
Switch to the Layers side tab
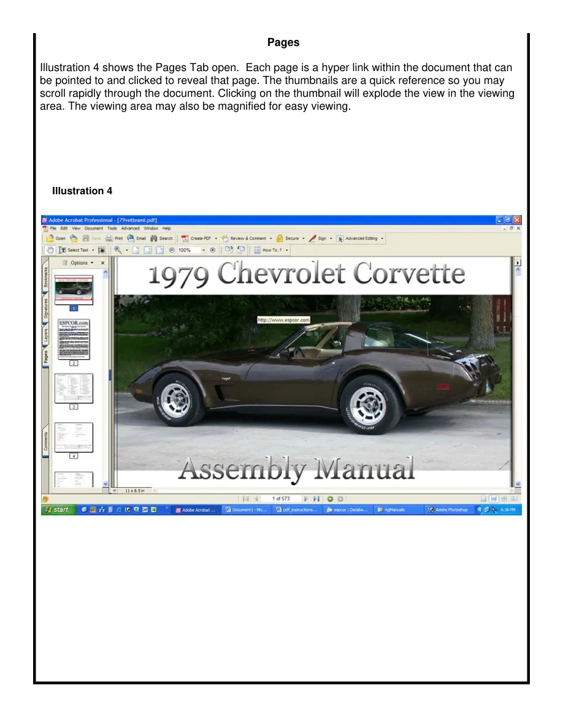(45, 335)
